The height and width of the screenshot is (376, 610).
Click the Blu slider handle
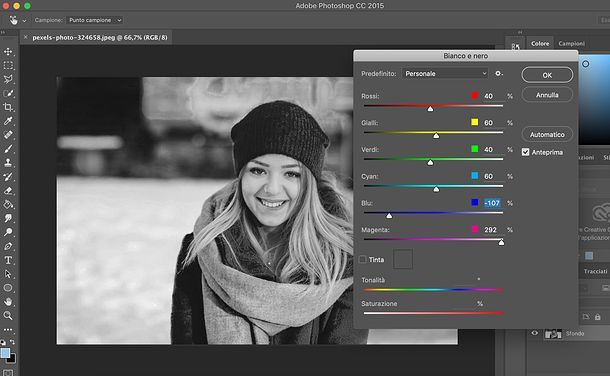(x=389, y=216)
